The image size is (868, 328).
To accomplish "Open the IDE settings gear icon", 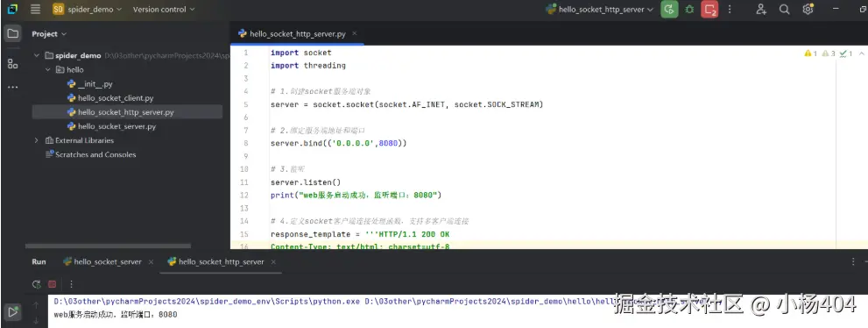I will pyautogui.click(x=808, y=9).
